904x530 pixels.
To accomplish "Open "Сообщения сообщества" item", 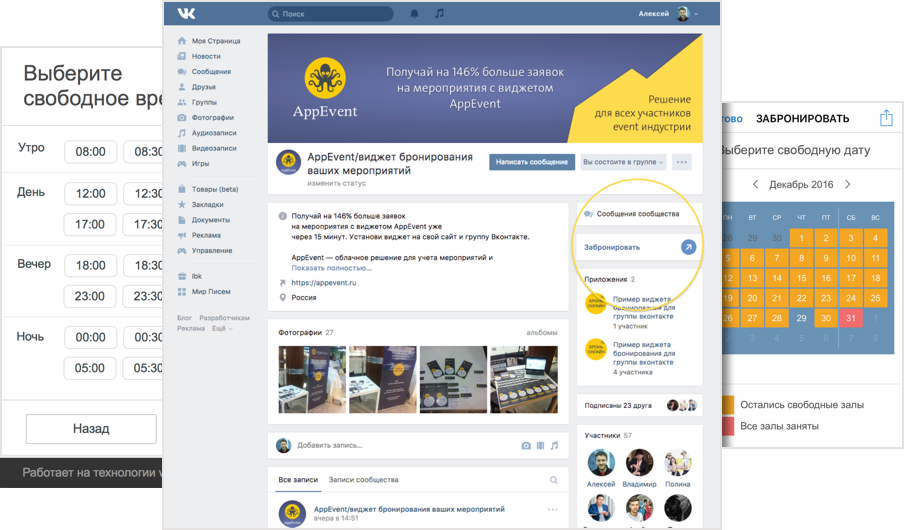I will (x=638, y=214).
